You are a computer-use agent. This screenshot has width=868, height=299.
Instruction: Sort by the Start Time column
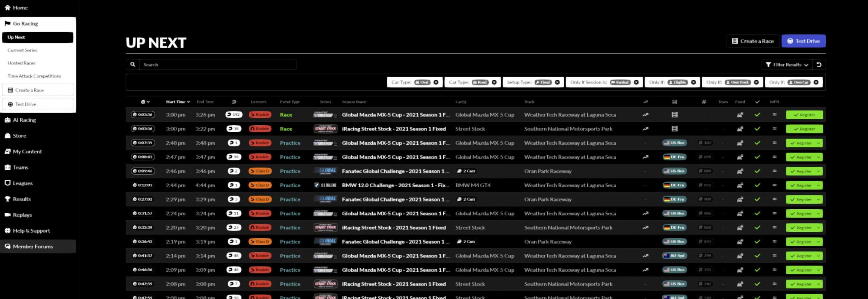(178, 102)
